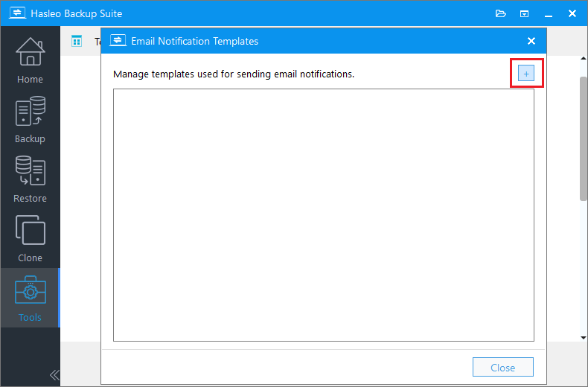Viewport: 588px width, 387px height.
Task: Click the Email Notification Templates dialog logo icon
Action: point(118,40)
